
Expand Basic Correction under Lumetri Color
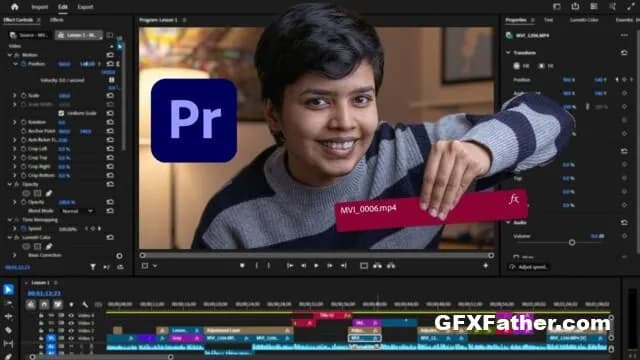tap(15, 255)
